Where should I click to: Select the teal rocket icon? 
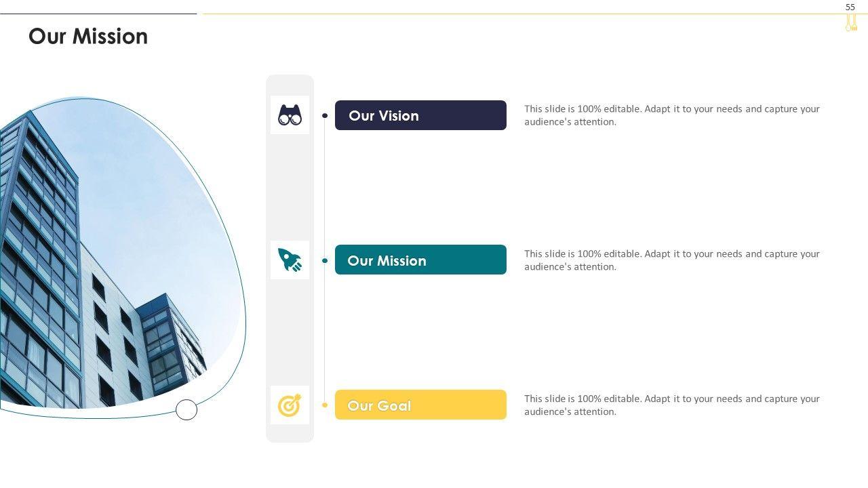pos(290,260)
